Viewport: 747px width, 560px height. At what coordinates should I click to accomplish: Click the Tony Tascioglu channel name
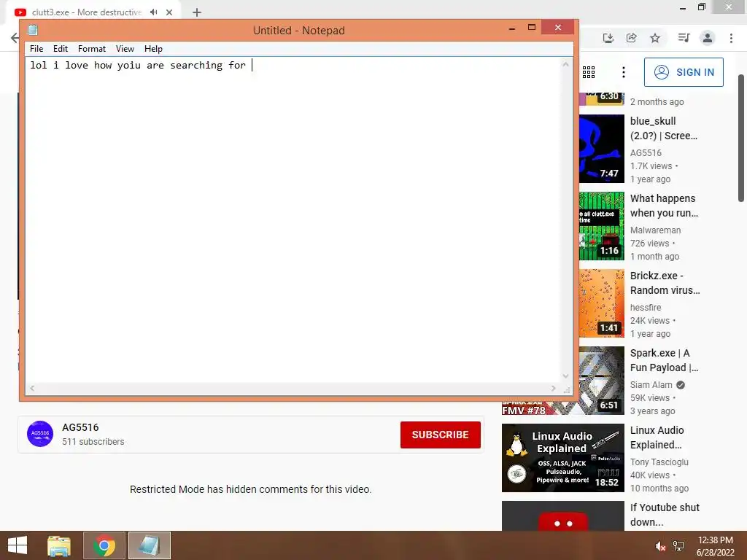pyautogui.click(x=659, y=462)
